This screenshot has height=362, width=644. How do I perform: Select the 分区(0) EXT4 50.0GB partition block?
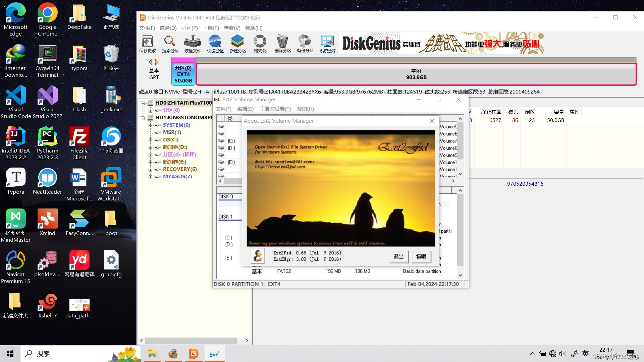point(183,71)
